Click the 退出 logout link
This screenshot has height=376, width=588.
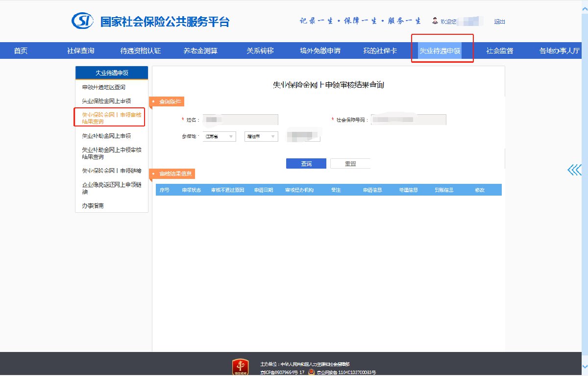(x=499, y=22)
